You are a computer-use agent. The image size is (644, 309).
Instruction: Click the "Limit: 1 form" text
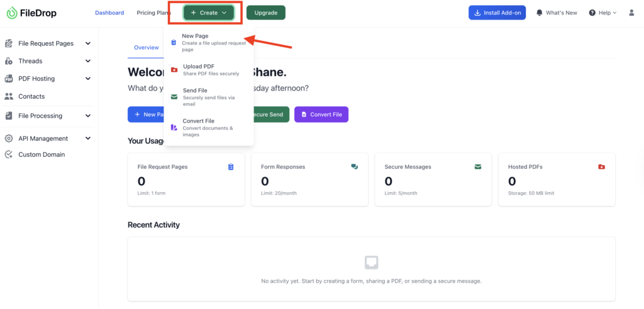[152, 193]
